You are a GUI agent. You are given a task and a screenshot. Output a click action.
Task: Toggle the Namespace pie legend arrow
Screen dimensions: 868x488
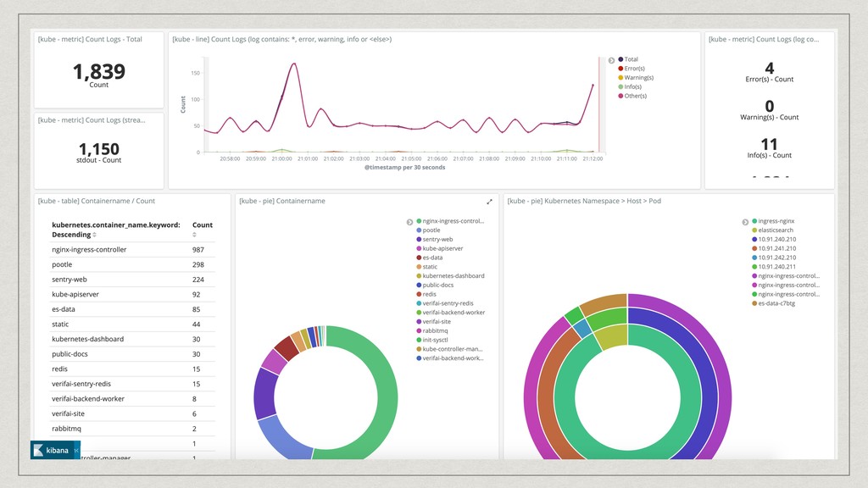click(x=745, y=222)
